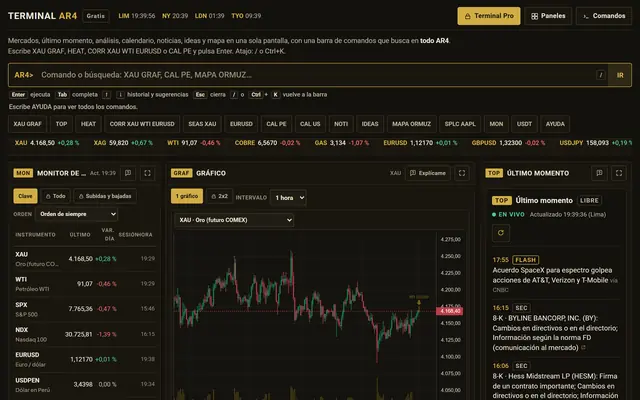Open the 1 hora interval dropdown

coord(288,198)
